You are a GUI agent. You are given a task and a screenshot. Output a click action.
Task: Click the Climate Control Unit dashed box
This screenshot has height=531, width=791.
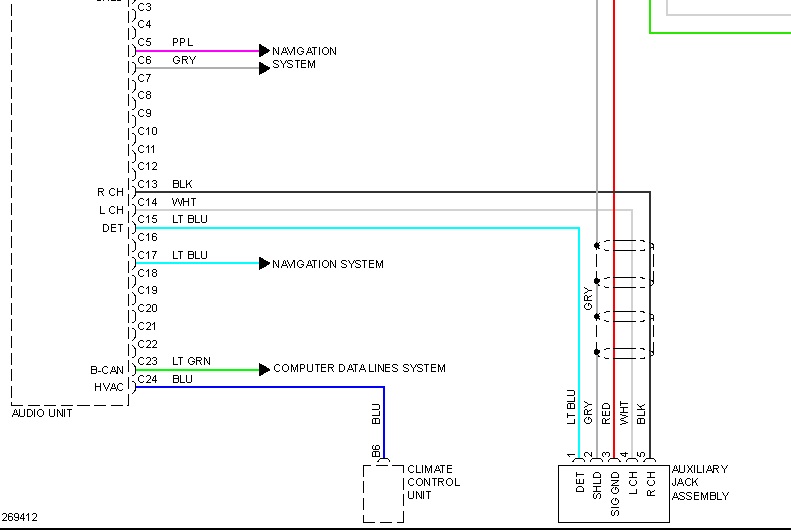click(383, 493)
